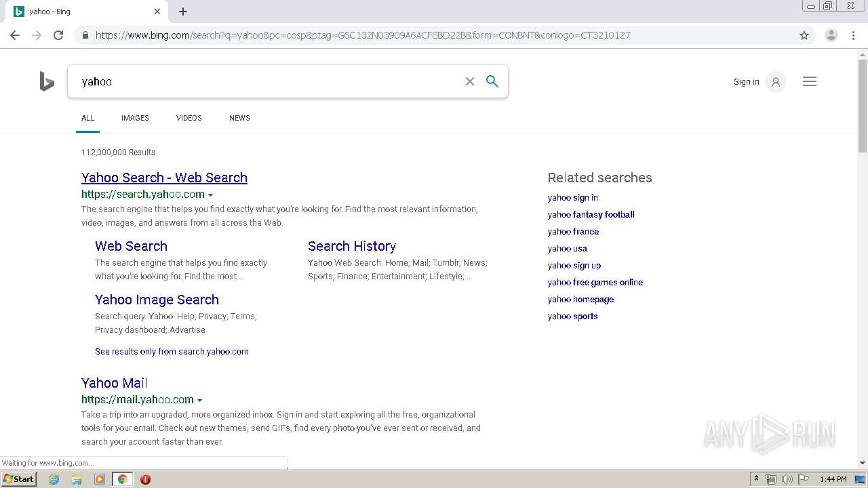This screenshot has height=488, width=868.
Task: Click the 112,000,000 Results text
Action: click(118, 152)
